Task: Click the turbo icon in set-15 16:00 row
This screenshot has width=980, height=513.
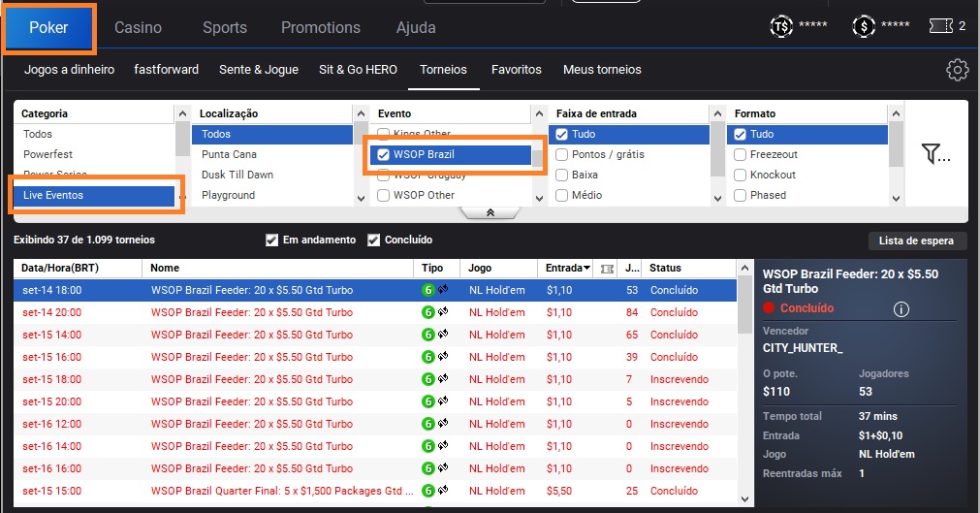Action: [x=443, y=355]
